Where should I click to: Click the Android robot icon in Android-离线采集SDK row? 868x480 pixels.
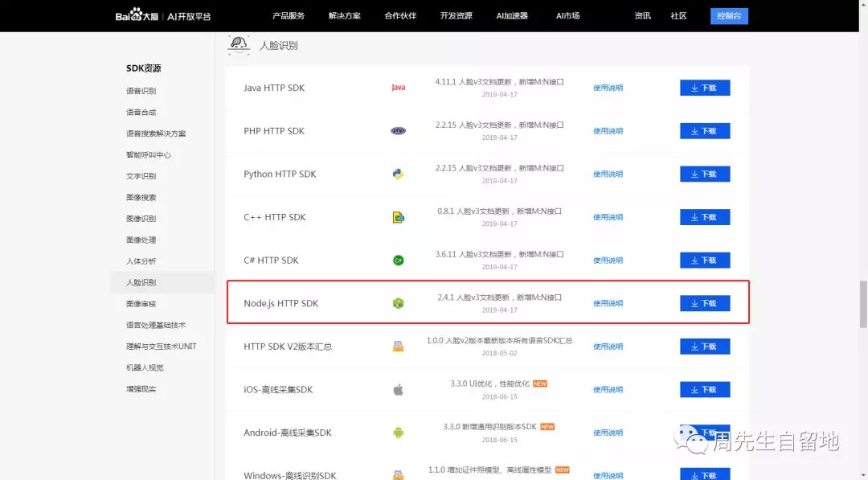click(x=398, y=433)
